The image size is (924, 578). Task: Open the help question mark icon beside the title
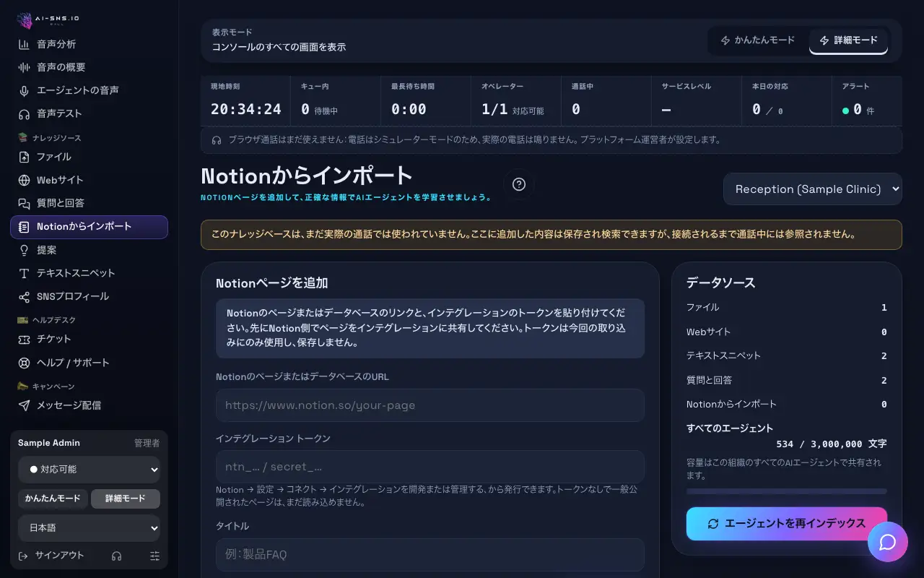click(x=518, y=184)
